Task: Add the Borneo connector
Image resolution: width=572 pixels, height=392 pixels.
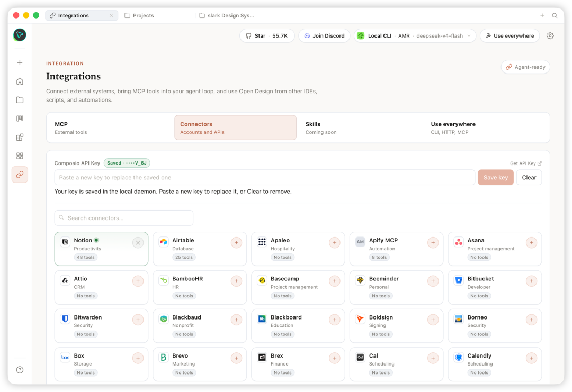Action: click(532, 320)
